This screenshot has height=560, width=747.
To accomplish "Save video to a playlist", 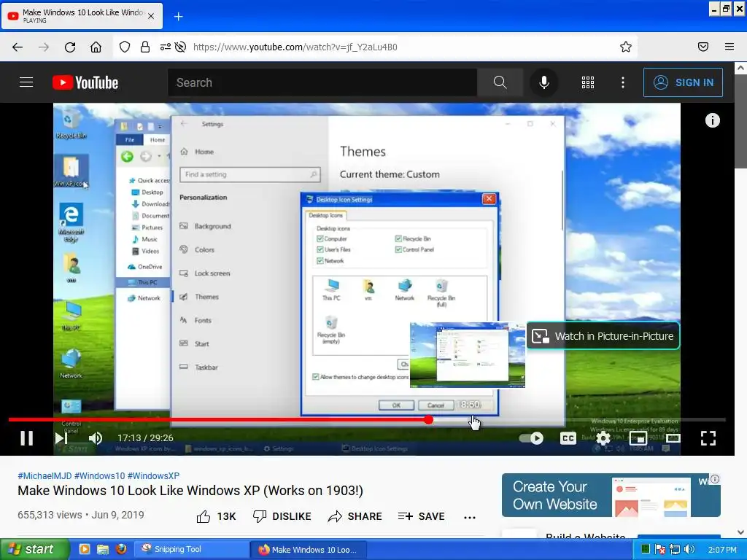I will (x=421, y=516).
